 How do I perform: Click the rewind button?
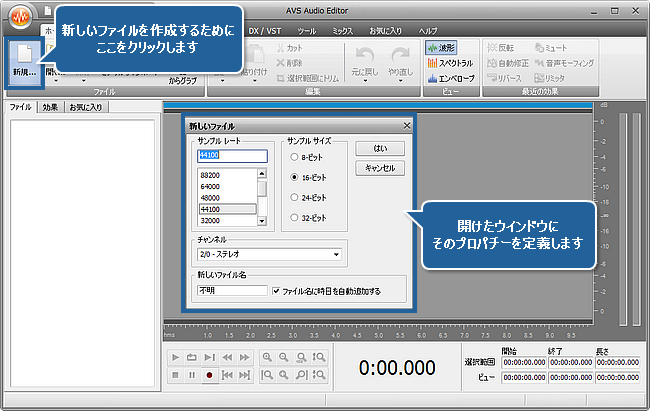(x=227, y=357)
